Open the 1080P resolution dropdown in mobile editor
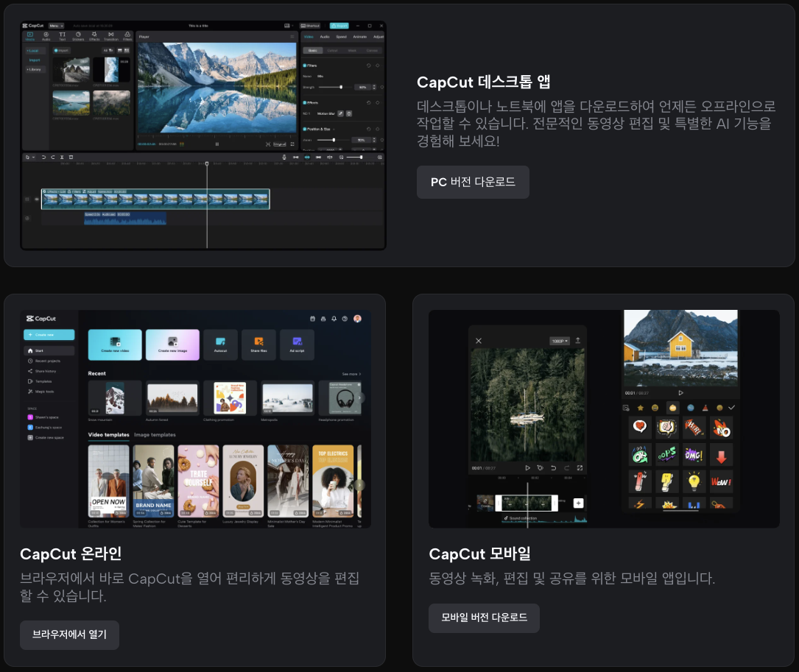Screen dimensions: 799x672 560,341
